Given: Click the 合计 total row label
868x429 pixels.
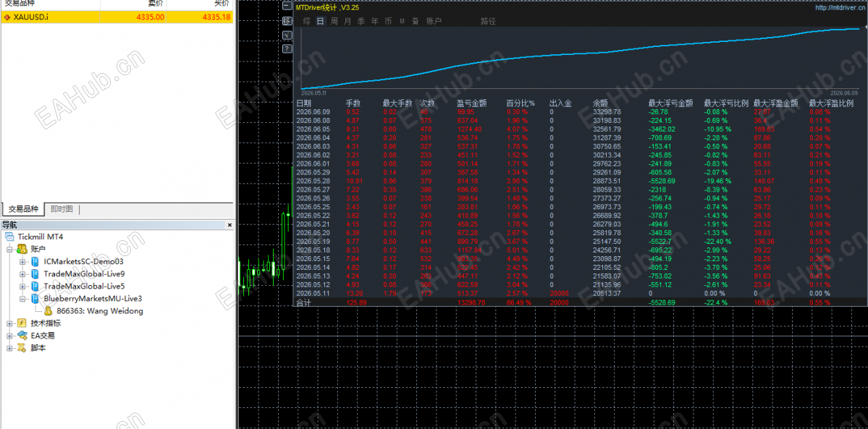Looking at the screenshot, I should pyautogui.click(x=304, y=303).
